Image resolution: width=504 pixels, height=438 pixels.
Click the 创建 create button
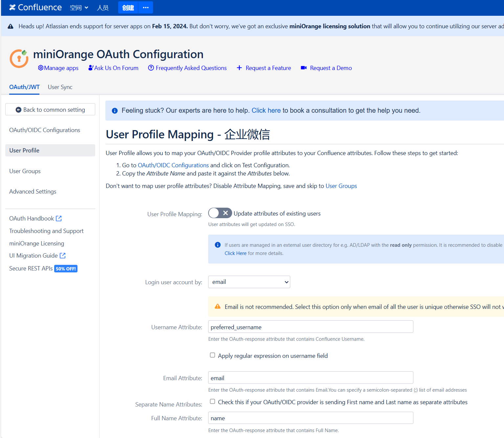(x=128, y=8)
